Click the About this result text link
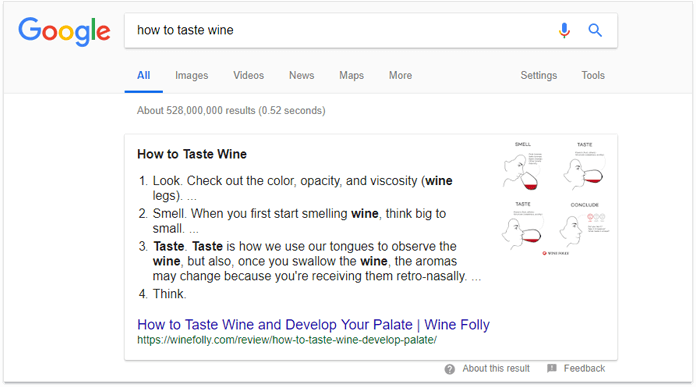 [496, 368]
